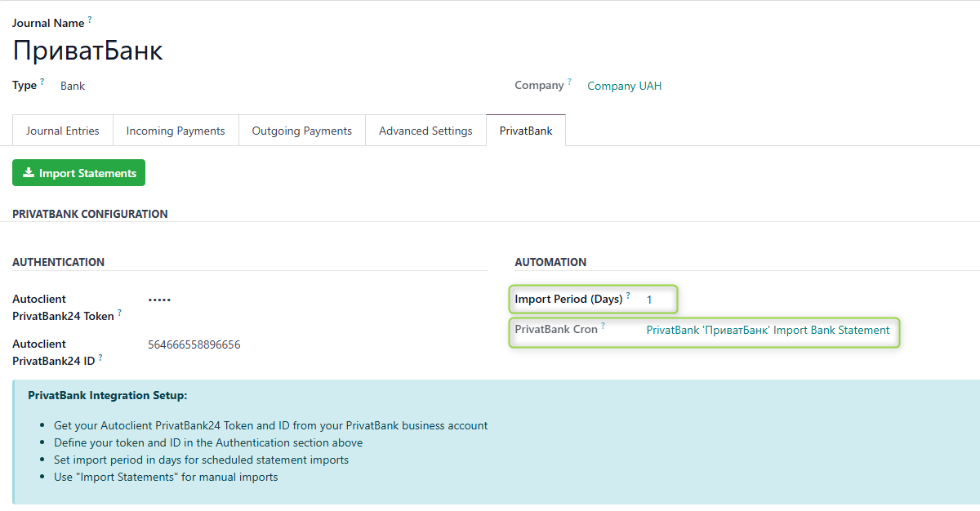Switch to the Journal Entries tab

[62, 130]
